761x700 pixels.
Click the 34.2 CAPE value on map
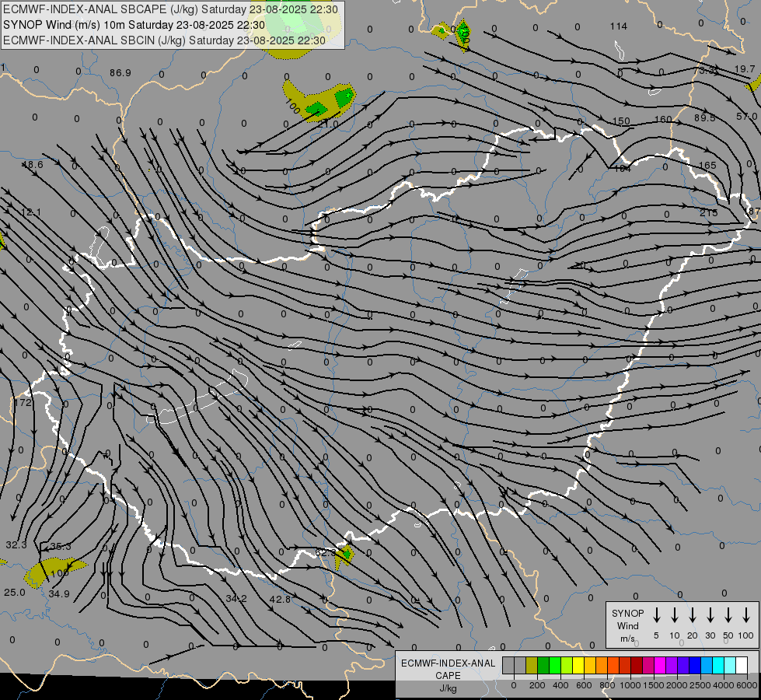point(236,599)
